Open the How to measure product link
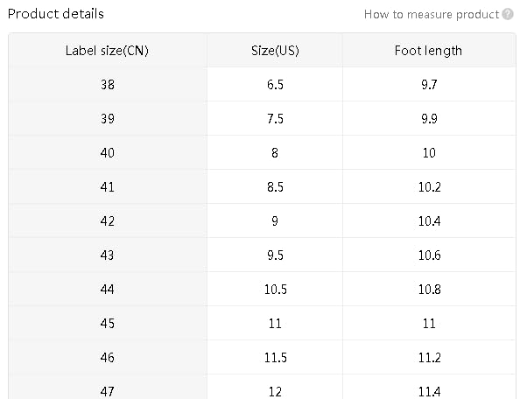The width and height of the screenshot is (527, 420). click(x=432, y=14)
